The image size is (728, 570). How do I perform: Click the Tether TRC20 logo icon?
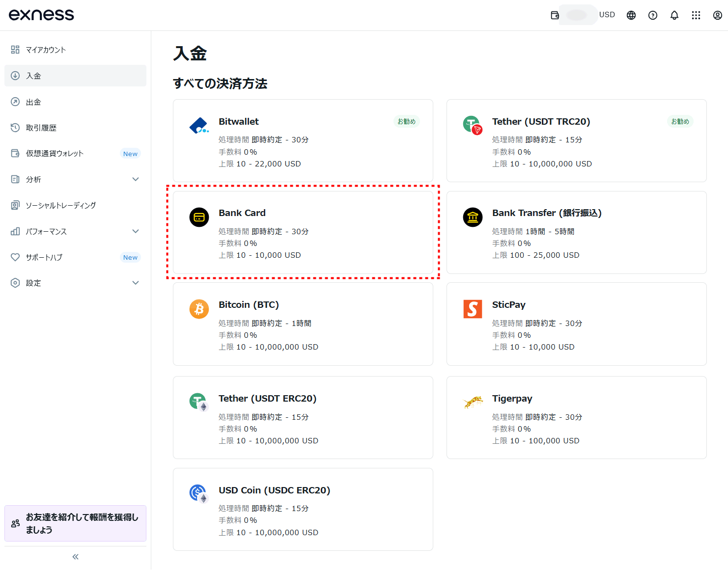tap(473, 125)
